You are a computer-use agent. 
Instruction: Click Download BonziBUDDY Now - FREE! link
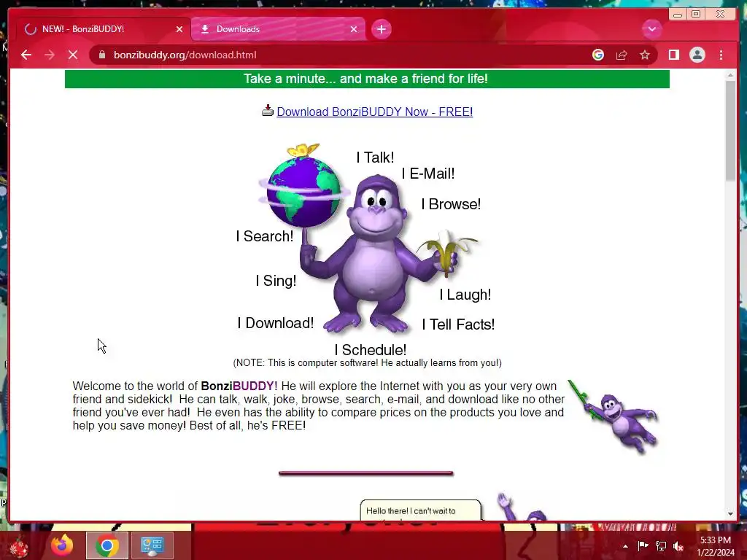(374, 112)
